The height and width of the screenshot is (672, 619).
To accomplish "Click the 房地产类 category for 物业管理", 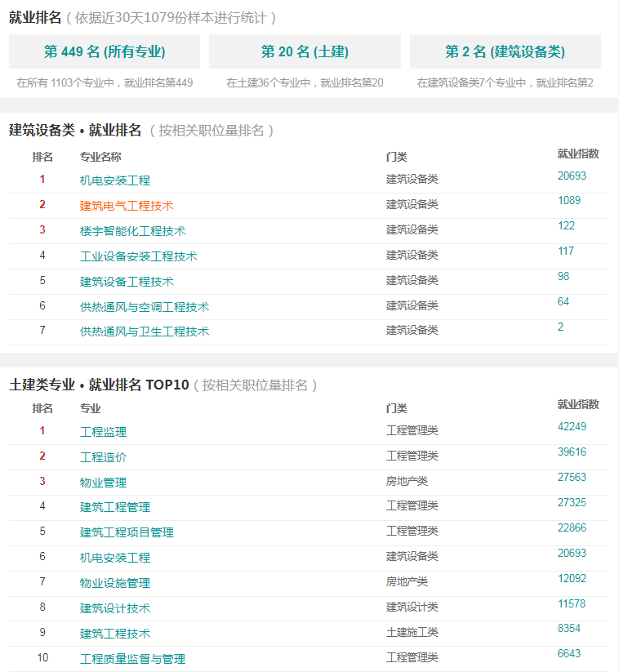I will click(x=407, y=481).
